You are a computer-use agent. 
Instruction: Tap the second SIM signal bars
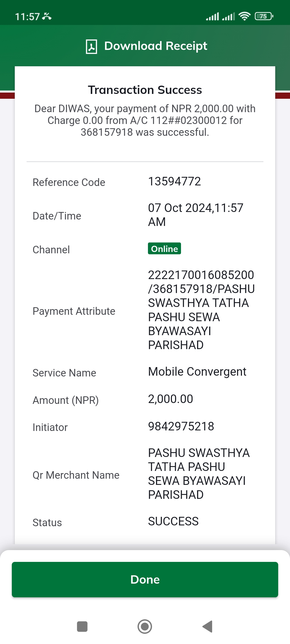pyautogui.click(x=229, y=16)
